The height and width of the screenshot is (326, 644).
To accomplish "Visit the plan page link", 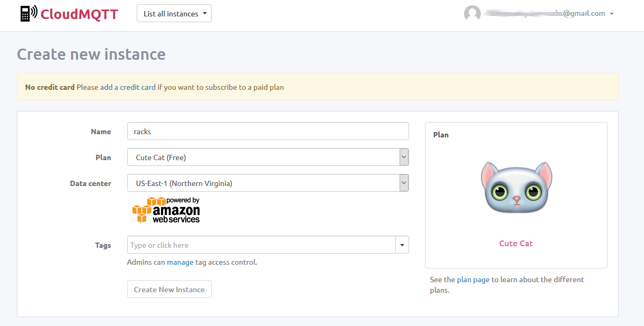I will pyautogui.click(x=473, y=280).
